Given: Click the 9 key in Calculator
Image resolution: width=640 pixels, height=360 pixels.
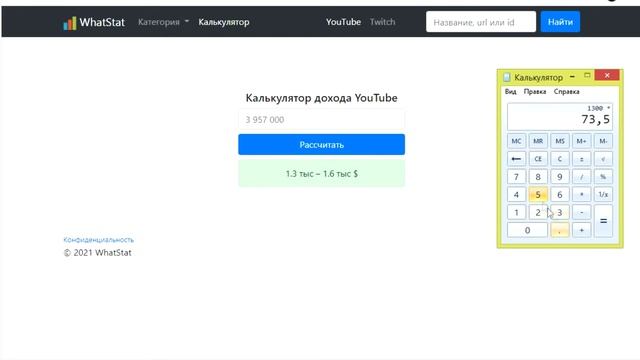Looking at the screenshot, I should [x=560, y=177].
